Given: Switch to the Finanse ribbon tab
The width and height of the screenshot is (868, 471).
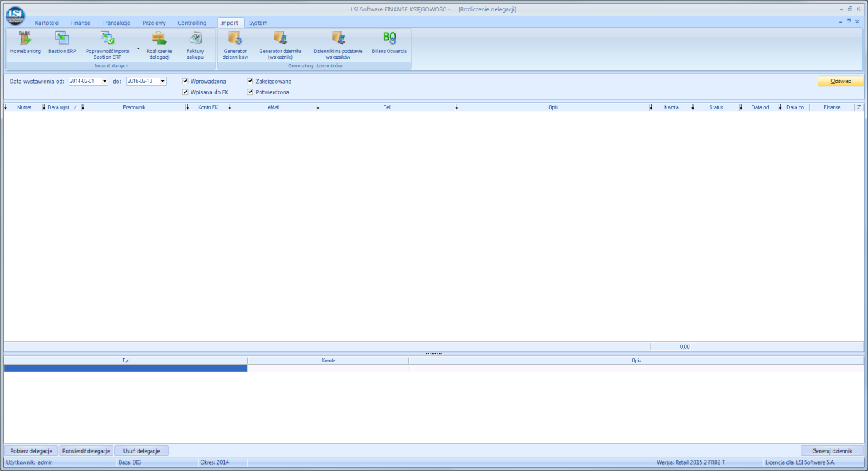Looking at the screenshot, I should click(x=81, y=23).
